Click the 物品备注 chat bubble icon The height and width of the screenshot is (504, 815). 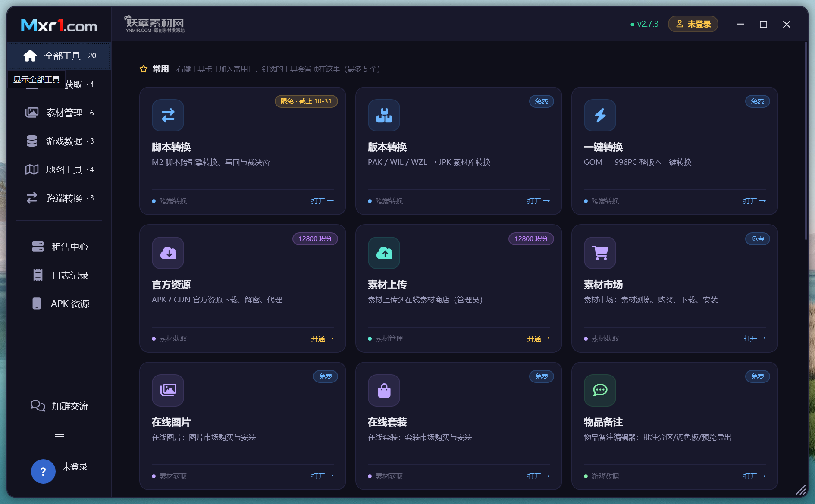coord(600,390)
